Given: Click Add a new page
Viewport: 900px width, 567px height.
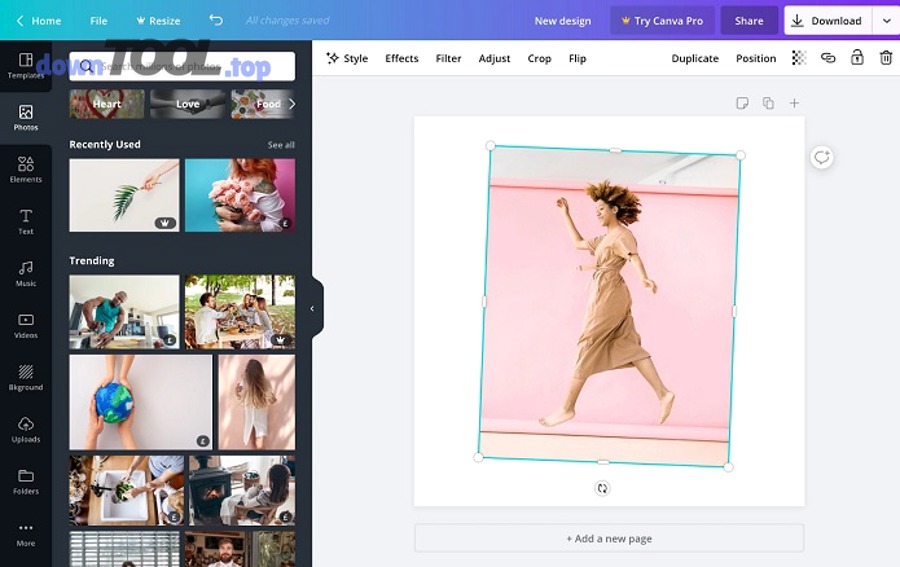Looking at the screenshot, I should [609, 538].
